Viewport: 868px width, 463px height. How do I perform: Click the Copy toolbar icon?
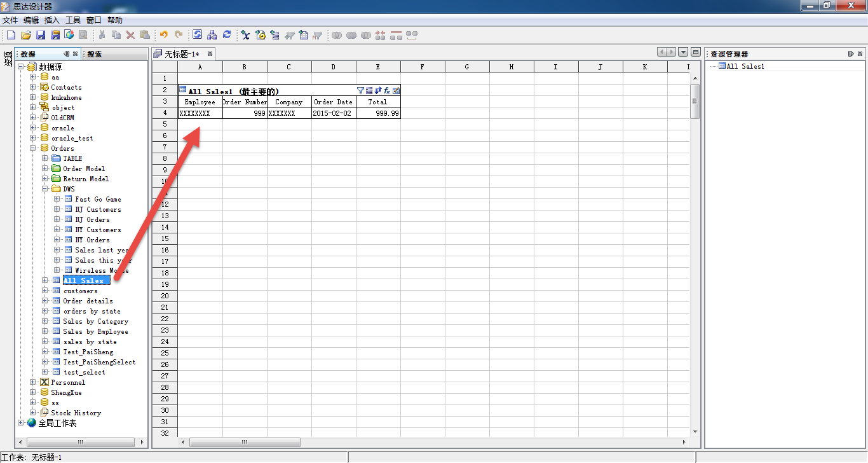[x=116, y=36]
